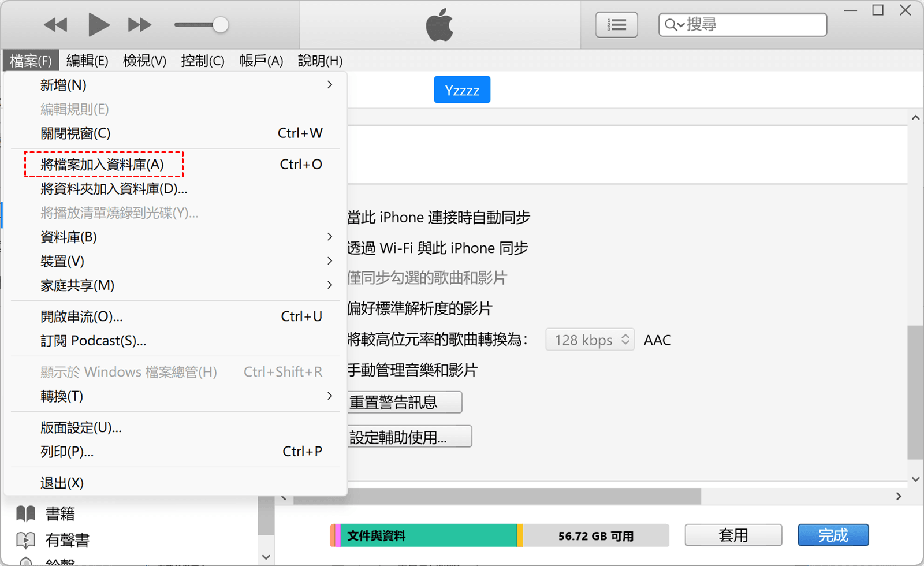Image resolution: width=924 pixels, height=566 pixels.
Task: Click the vertical scrollbar up arrow
Action: [915, 118]
